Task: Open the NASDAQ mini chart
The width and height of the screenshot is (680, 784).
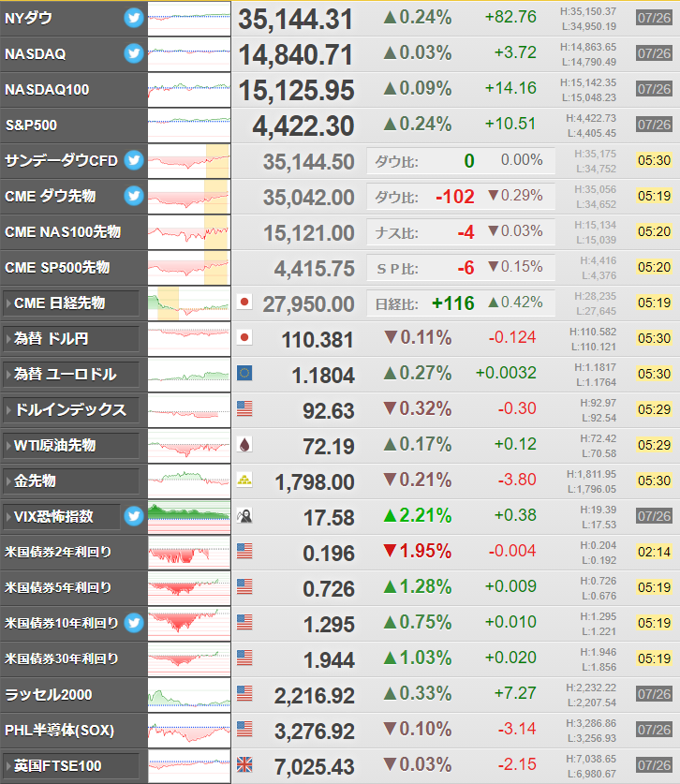Action: (x=189, y=54)
